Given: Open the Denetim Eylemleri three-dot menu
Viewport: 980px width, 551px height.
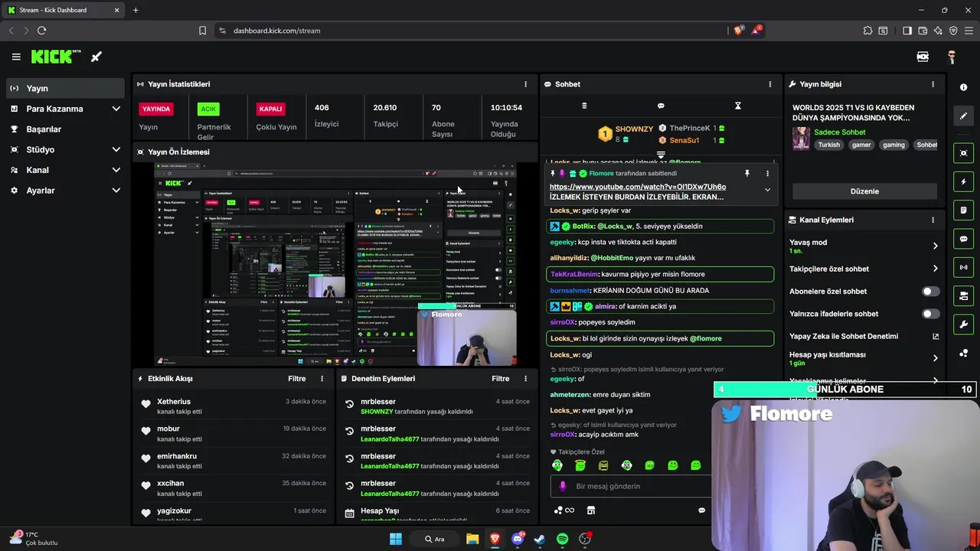Looking at the screenshot, I should (x=525, y=379).
